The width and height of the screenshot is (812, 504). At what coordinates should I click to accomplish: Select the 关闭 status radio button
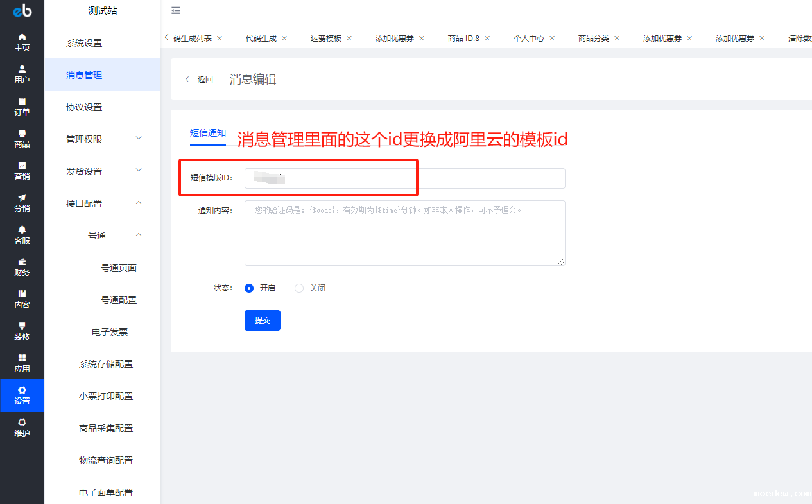299,288
